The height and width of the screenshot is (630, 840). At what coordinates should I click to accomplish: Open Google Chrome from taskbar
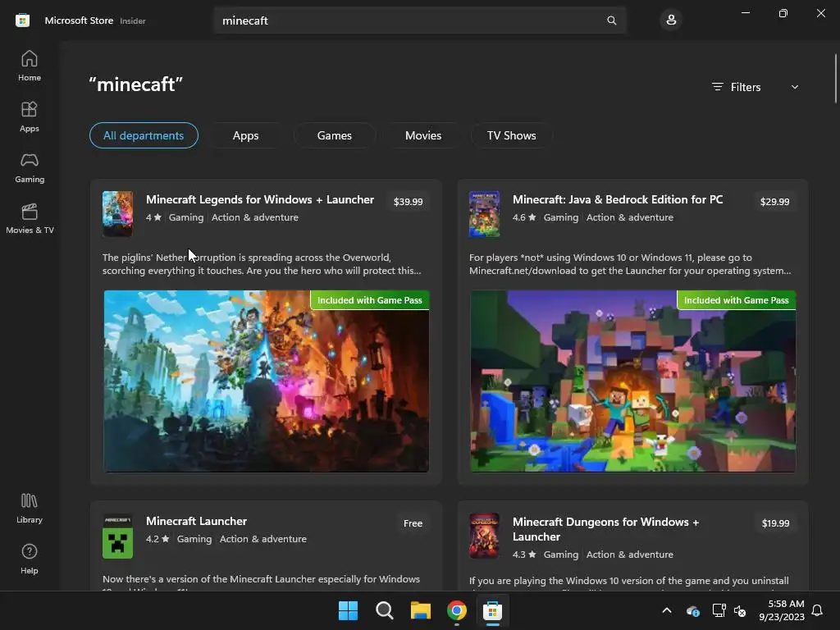pos(456,610)
